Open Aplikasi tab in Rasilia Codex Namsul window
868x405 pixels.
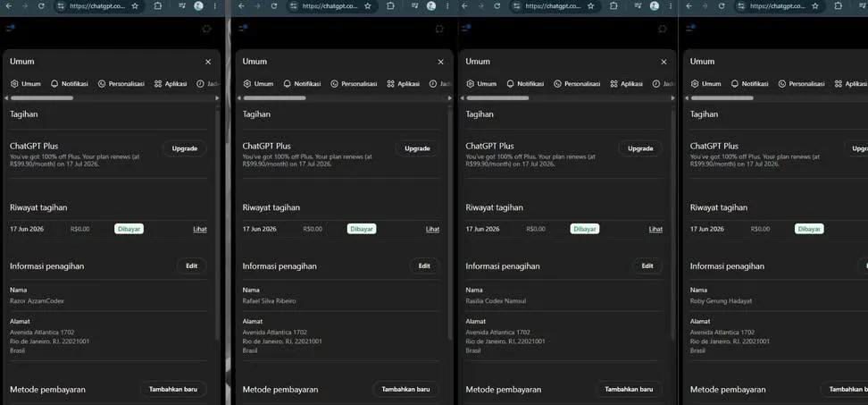click(626, 84)
